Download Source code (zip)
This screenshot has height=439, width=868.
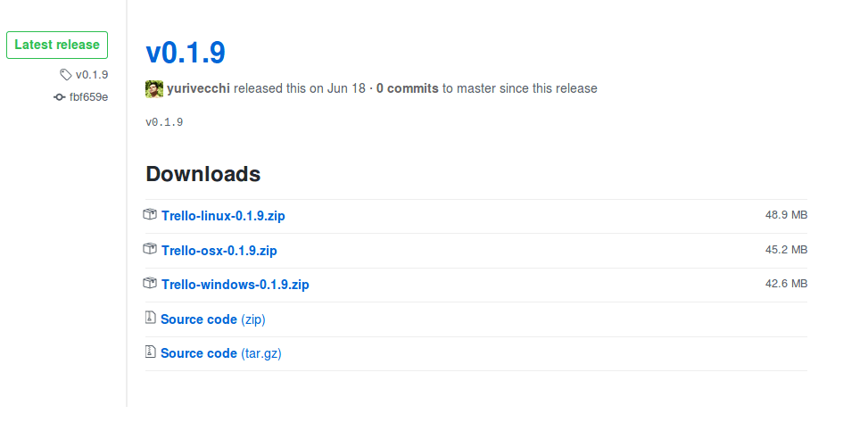(x=212, y=319)
